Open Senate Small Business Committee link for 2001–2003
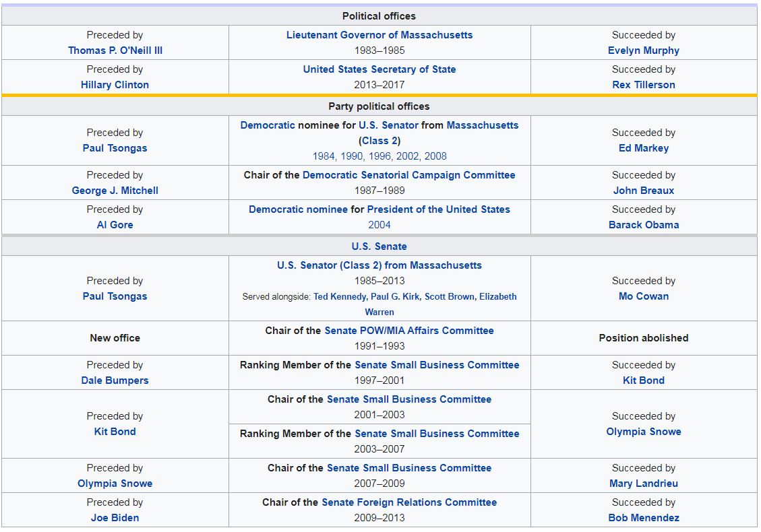This screenshot has width=761, height=532. [409, 399]
